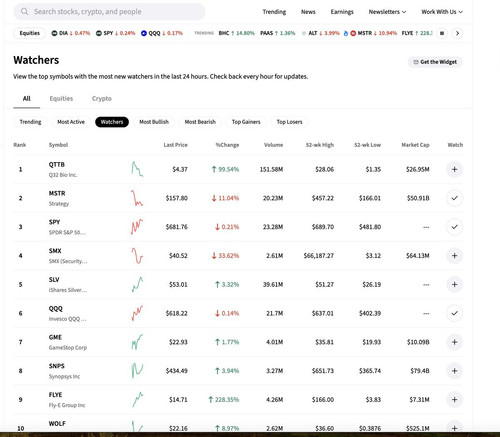Open the WOLF symbol link
This screenshot has height=437, width=500.
pyautogui.click(x=57, y=424)
